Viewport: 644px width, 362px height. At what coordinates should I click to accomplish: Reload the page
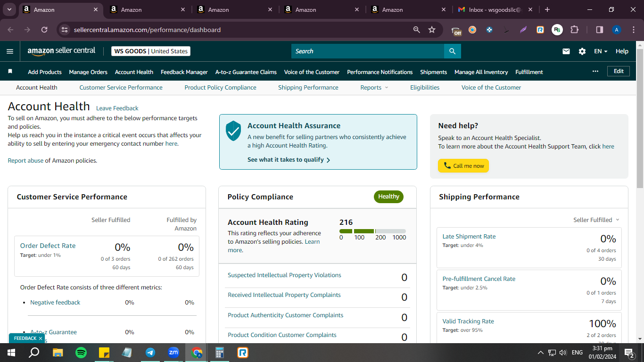(44, 30)
